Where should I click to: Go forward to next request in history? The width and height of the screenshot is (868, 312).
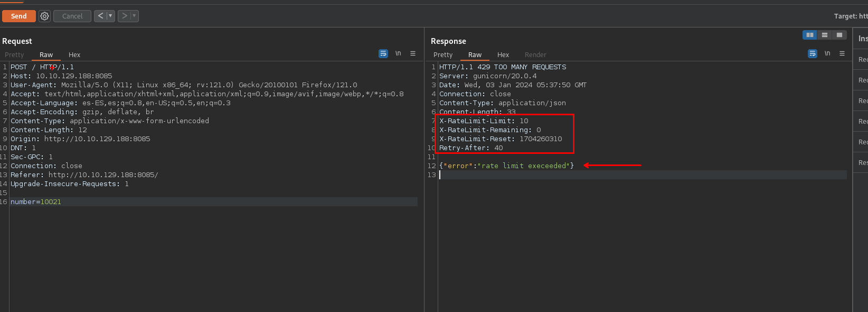point(124,16)
